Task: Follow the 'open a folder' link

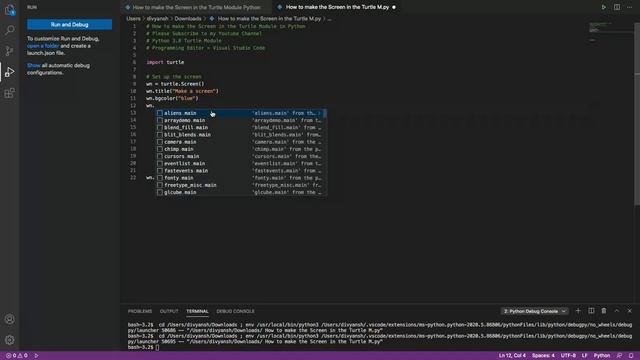Action: (43, 46)
